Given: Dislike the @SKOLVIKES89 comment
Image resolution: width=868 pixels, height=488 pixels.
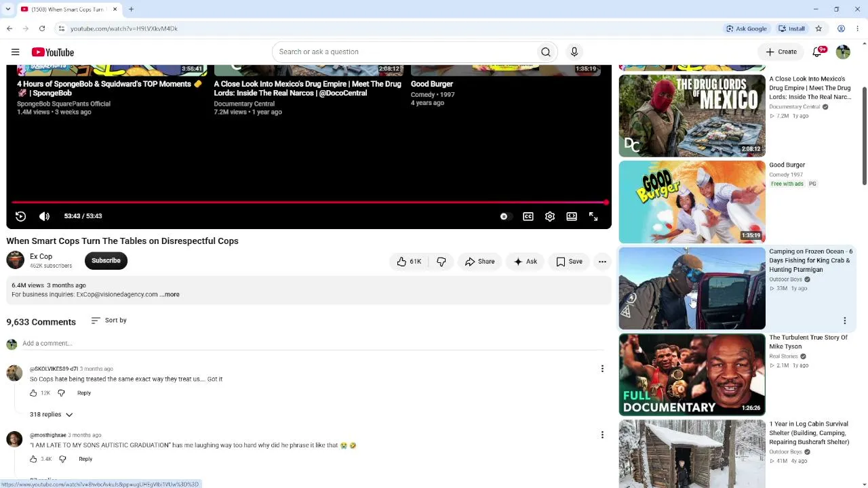Looking at the screenshot, I should [61, 393].
